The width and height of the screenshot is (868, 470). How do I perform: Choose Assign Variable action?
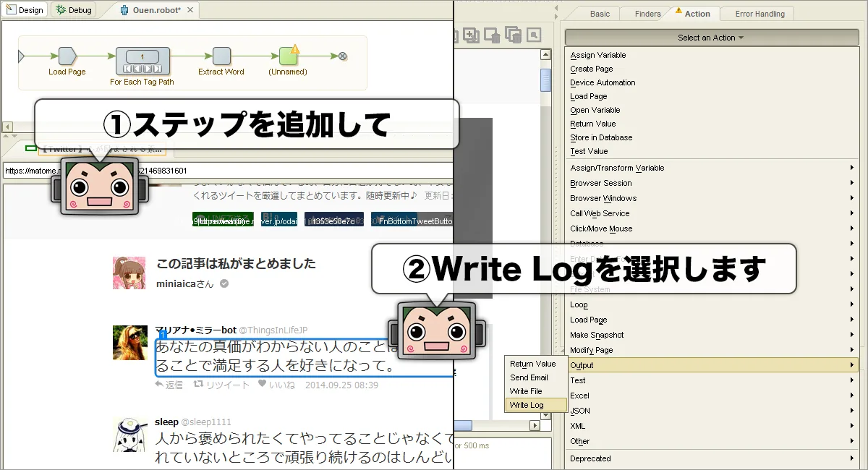(x=597, y=55)
